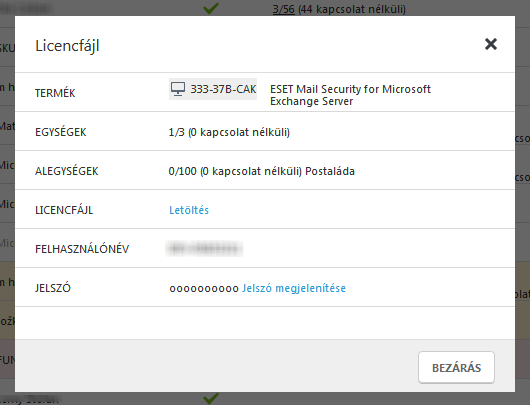Click the green checkmark below the dialog

click(211, 398)
